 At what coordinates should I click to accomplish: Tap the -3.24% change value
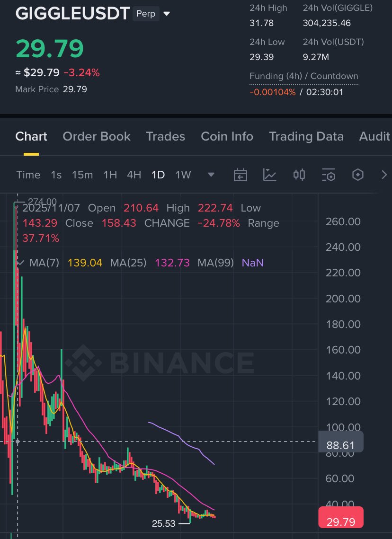pyautogui.click(x=82, y=73)
